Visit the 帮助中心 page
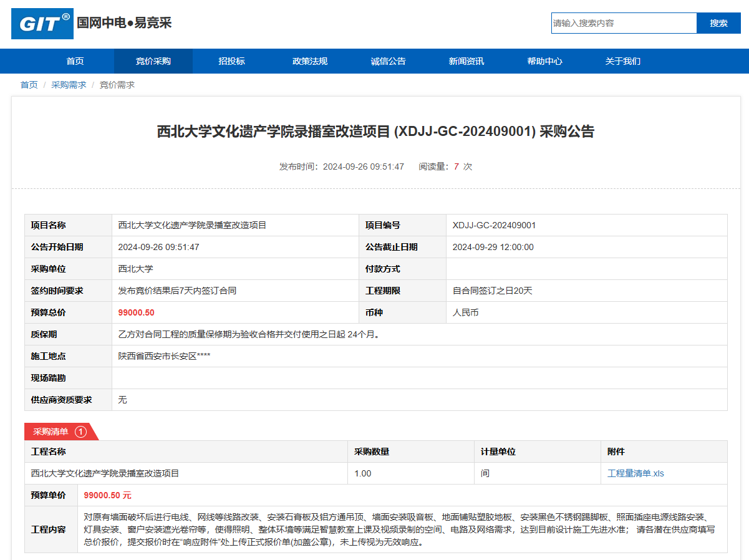 [x=544, y=61]
